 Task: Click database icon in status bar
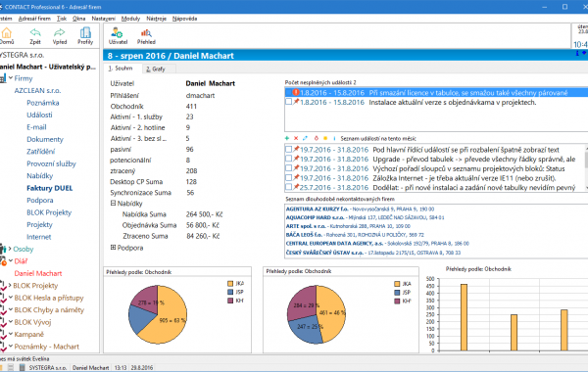[x=23, y=367]
